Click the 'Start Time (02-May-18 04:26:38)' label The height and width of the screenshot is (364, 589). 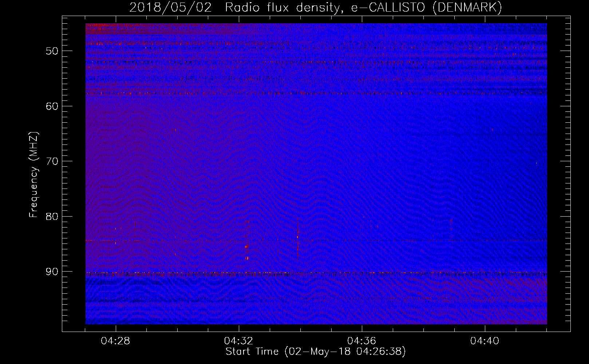coord(316,352)
